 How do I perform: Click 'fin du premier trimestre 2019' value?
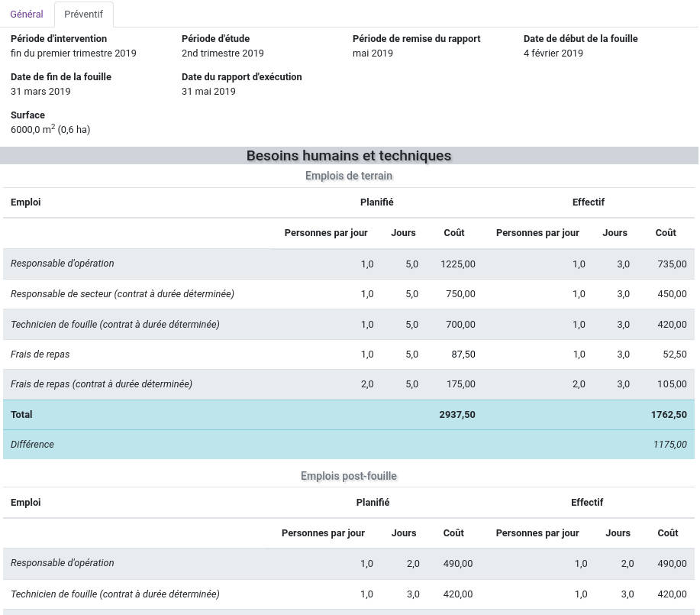[73, 53]
